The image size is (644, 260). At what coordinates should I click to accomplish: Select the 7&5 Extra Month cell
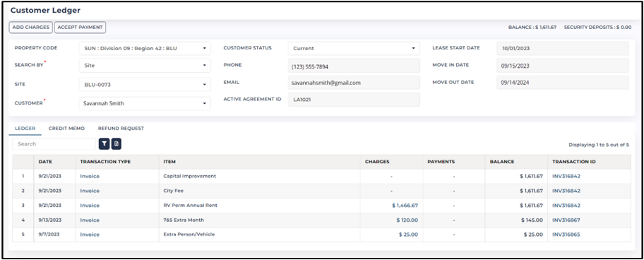(260, 220)
